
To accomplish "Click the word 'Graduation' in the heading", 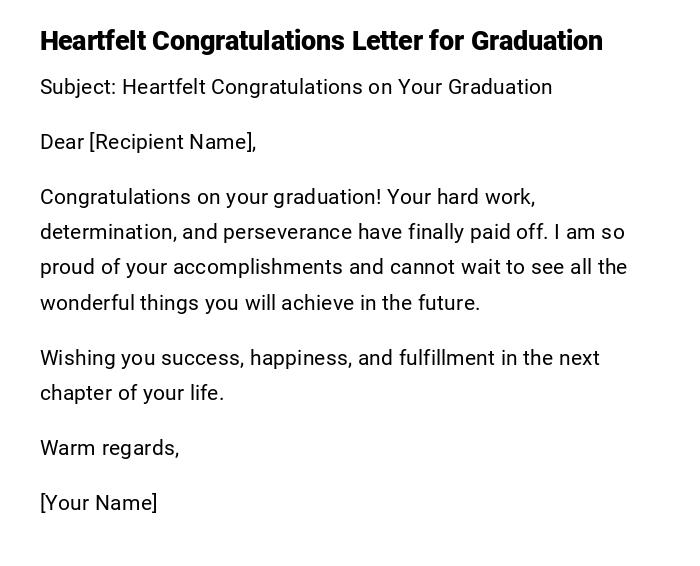I will [537, 41].
